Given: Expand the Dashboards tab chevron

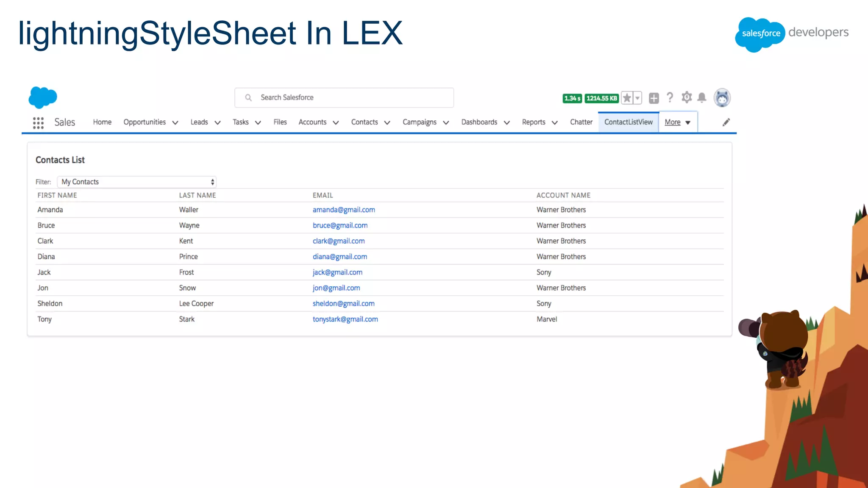Looking at the screenshot, I should (x=506, y=123).
